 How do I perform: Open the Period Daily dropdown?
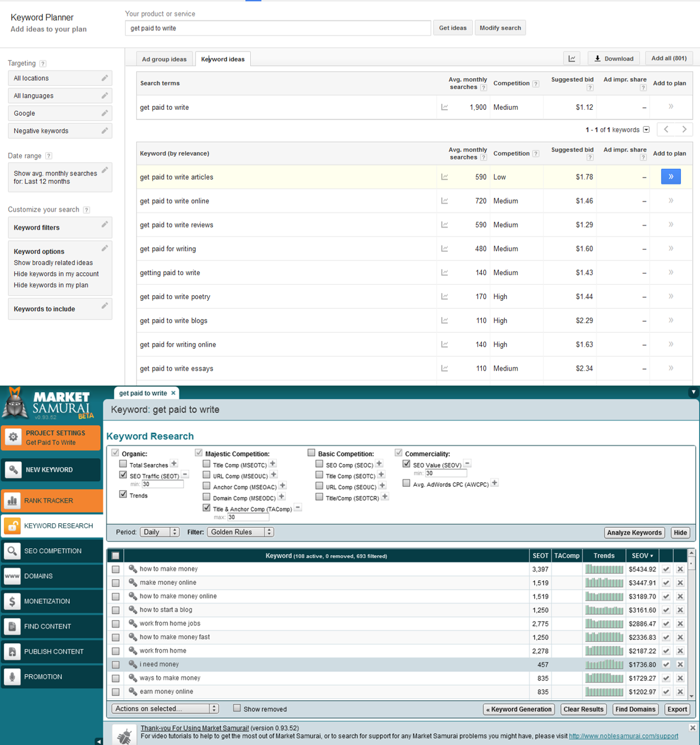pos(160,532)
